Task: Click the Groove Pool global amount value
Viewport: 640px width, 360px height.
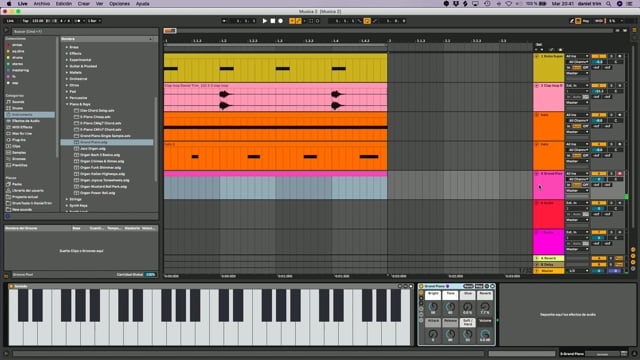Action: (150, 275)
